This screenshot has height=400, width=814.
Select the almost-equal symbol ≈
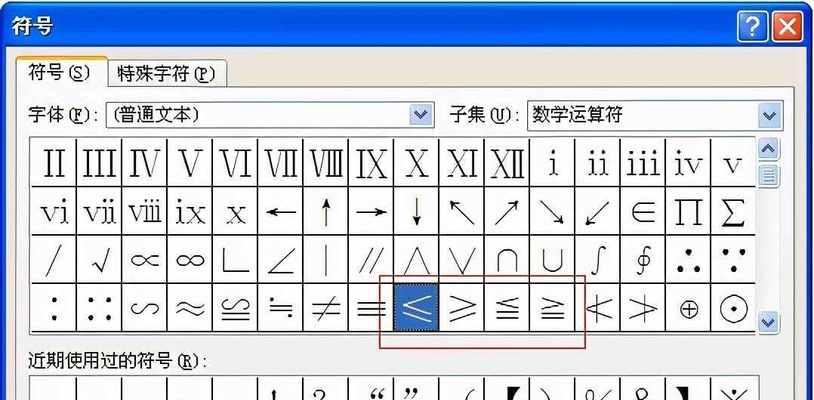click(x=189, y=308)
